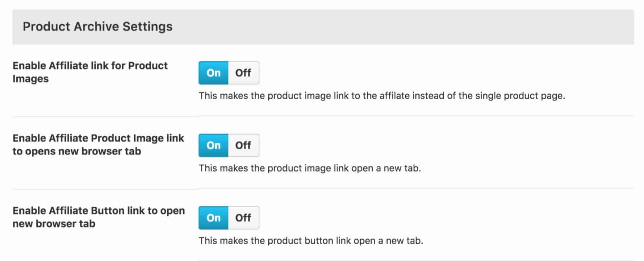
Task: Click the white Off button in the last setting
Action: click(244, 218)
